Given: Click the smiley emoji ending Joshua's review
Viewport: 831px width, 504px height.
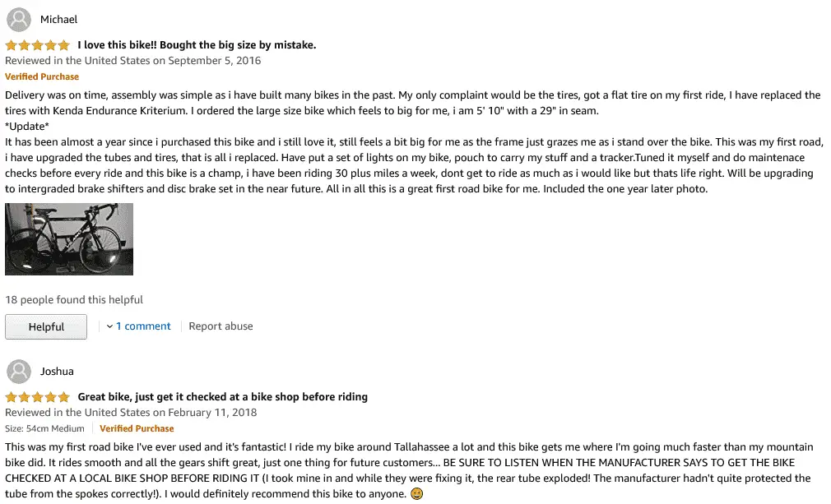Looking at the screenshot, I should coord(416,494).
